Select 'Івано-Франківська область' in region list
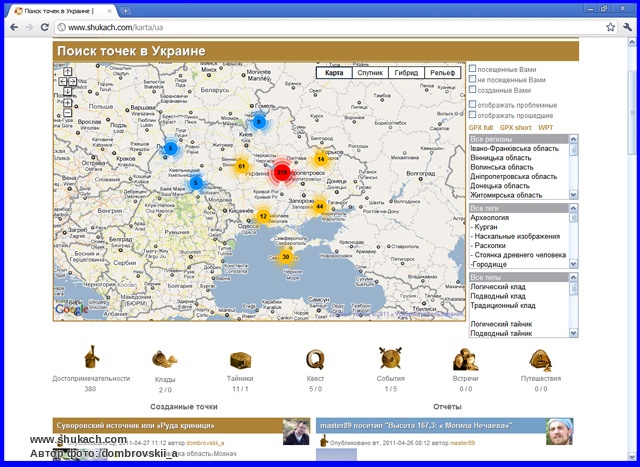Viewport: 640px width, 467px height. 519,149
